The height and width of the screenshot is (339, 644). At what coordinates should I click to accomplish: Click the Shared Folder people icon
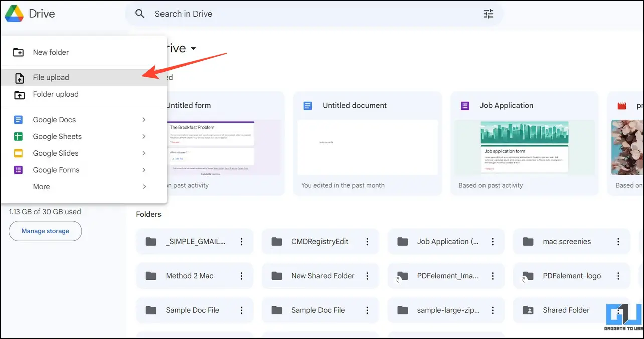click(528, 310)
